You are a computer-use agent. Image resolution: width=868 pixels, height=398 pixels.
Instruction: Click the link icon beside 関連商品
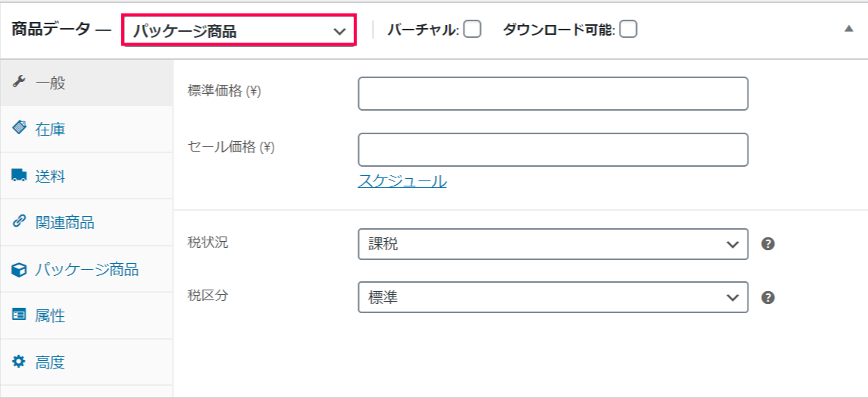click(19, 221)
